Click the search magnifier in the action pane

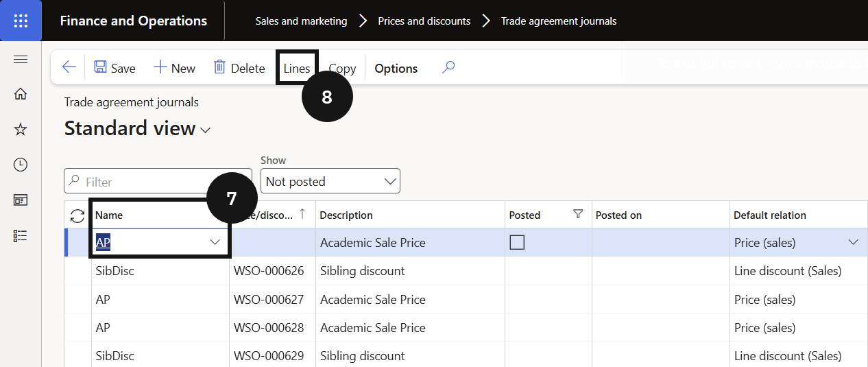(x=448, y=67)
